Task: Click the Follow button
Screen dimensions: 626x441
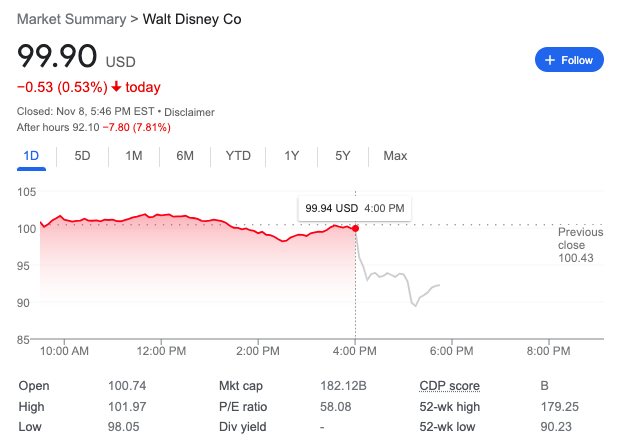Action: tap(569, 60)
